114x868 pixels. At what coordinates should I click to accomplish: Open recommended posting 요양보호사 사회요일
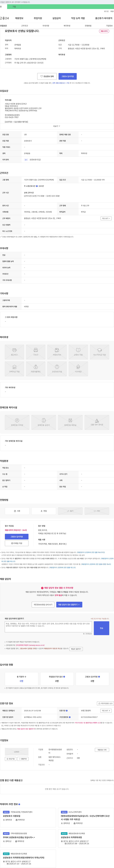coord(12,816)
